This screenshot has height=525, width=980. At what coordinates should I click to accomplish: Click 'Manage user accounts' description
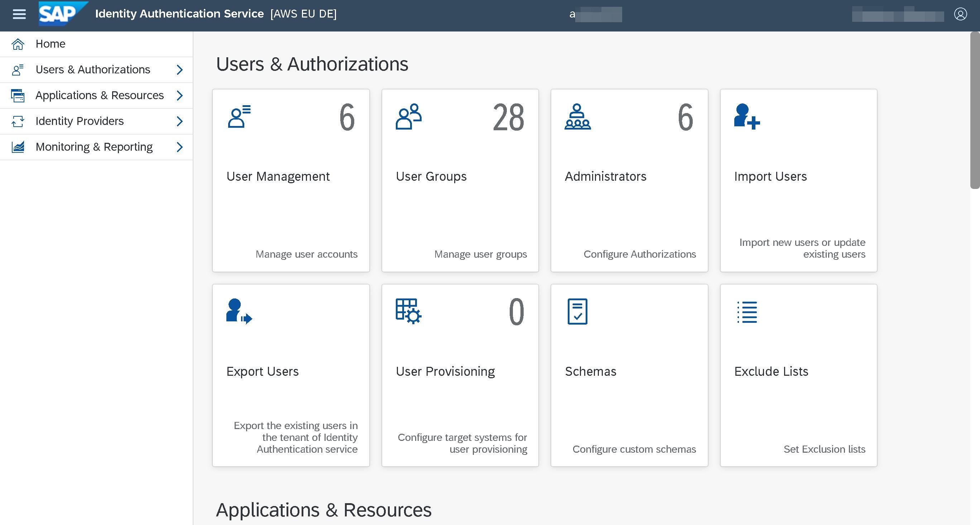306,254
